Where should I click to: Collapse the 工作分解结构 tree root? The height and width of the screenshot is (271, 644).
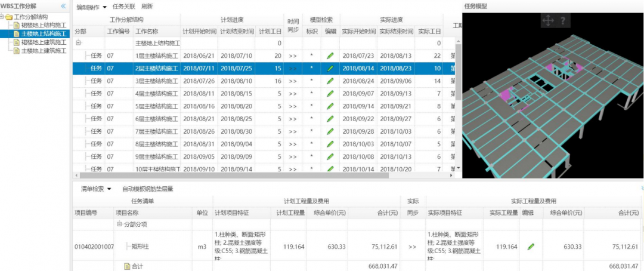pos(2,17)
